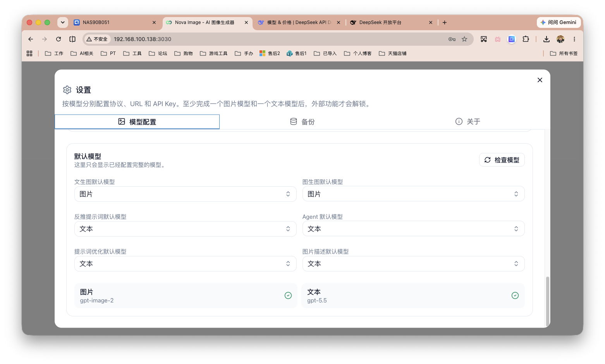Click the 图片 gpt-image-2 model card

[x=186, y=295]
